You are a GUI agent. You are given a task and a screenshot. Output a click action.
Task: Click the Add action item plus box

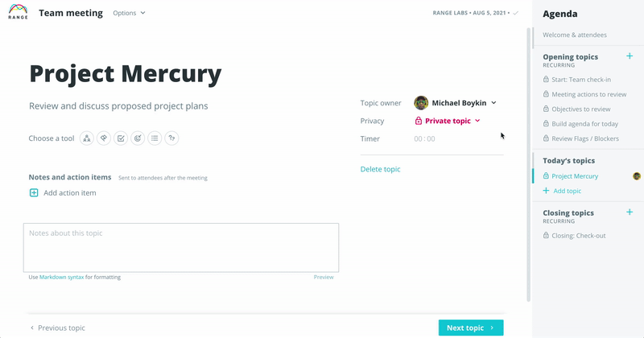[x=34, y=192]
